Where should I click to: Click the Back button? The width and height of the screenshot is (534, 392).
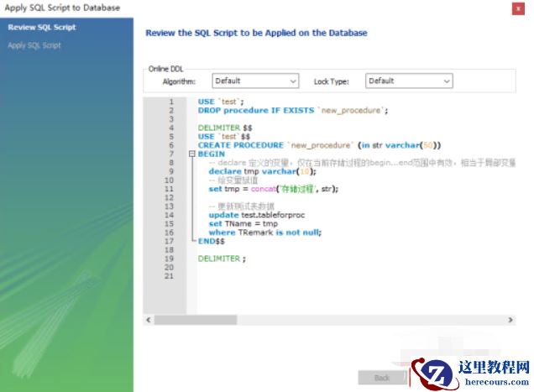[382, 378]
